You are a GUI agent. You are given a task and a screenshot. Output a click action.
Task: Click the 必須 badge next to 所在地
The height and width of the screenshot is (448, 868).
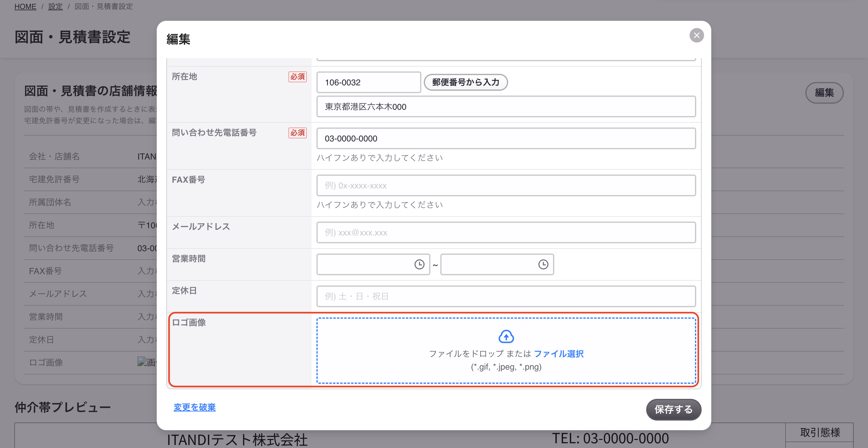coord(297,77)
